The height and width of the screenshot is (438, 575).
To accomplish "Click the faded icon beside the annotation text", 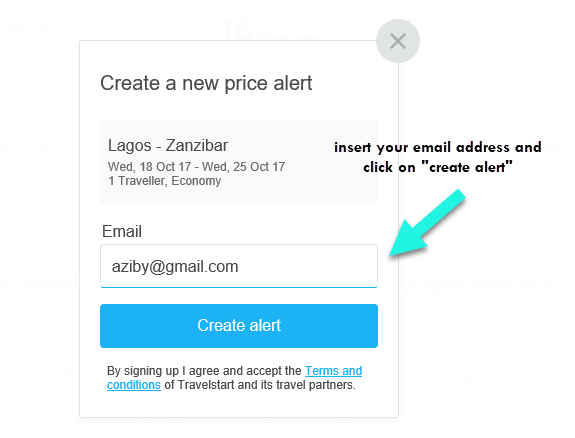I will [549, 149].
